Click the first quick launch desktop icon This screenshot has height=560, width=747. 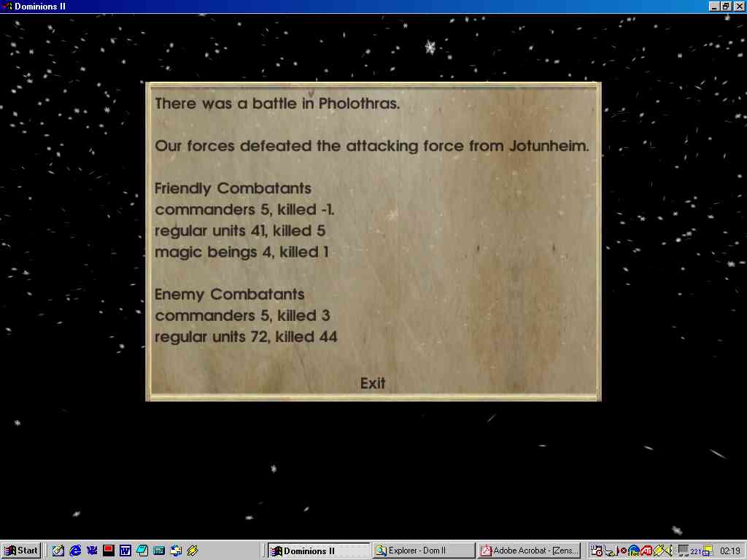coord(58,551)
